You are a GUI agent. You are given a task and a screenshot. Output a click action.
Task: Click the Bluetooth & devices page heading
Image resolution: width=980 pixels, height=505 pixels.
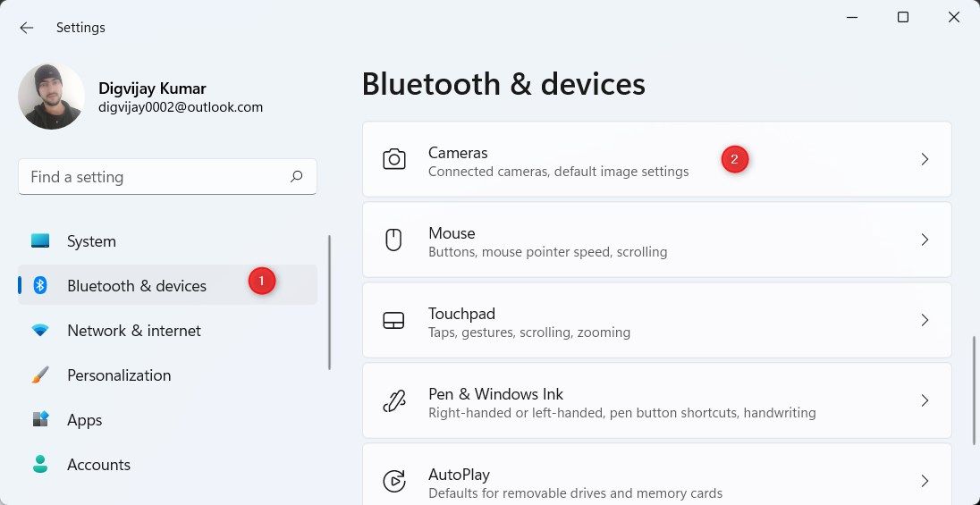point(503,84)
